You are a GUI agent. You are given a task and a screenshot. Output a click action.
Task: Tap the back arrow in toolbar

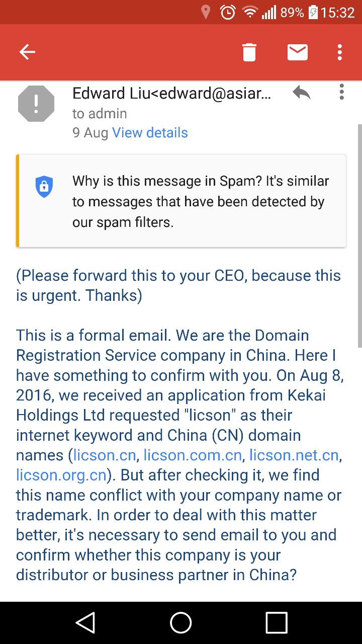click(x=27, y=52)
